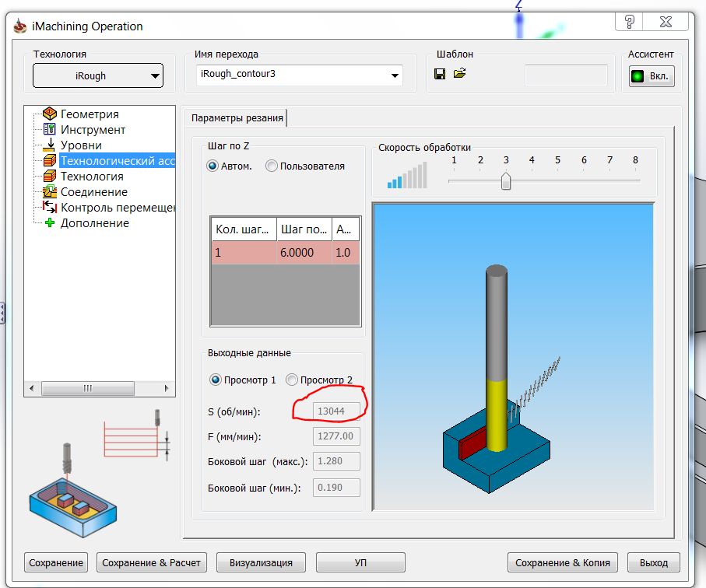Click the tree panel horizontal scrollbar thumb
The height and width of the screenshot is (588, 706).
(x=88, y=388)
